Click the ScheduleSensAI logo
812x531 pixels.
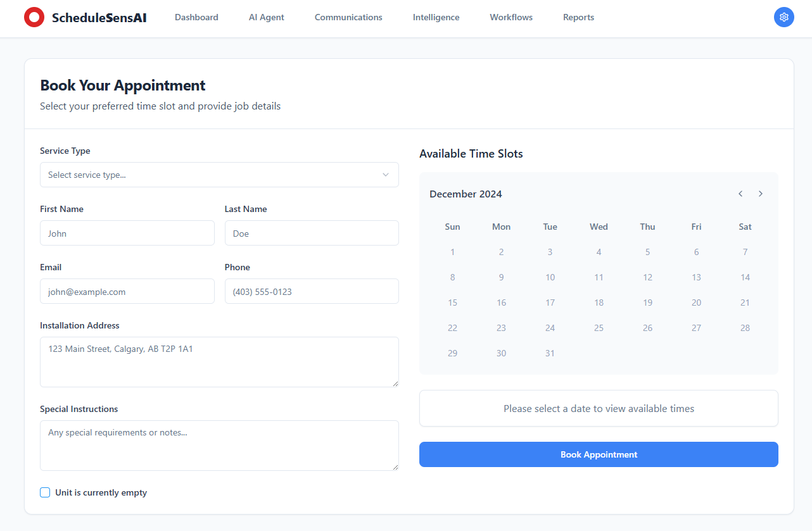tap(85, 17)
